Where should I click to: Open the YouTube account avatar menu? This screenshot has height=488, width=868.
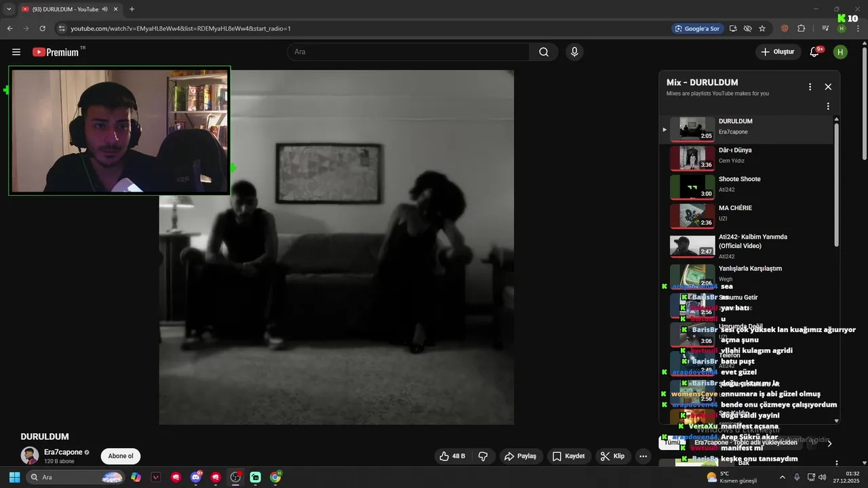click(x=840, y=52)
